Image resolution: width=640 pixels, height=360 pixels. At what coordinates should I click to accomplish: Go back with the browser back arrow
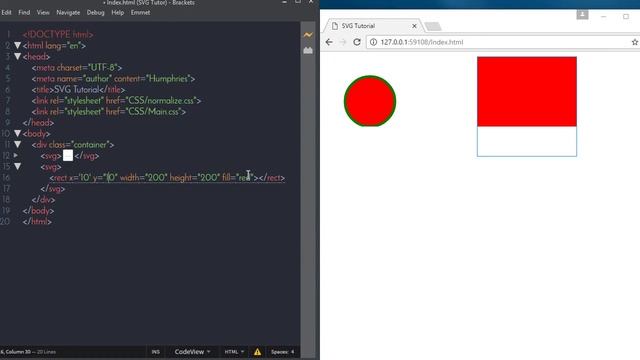point(329,42)
